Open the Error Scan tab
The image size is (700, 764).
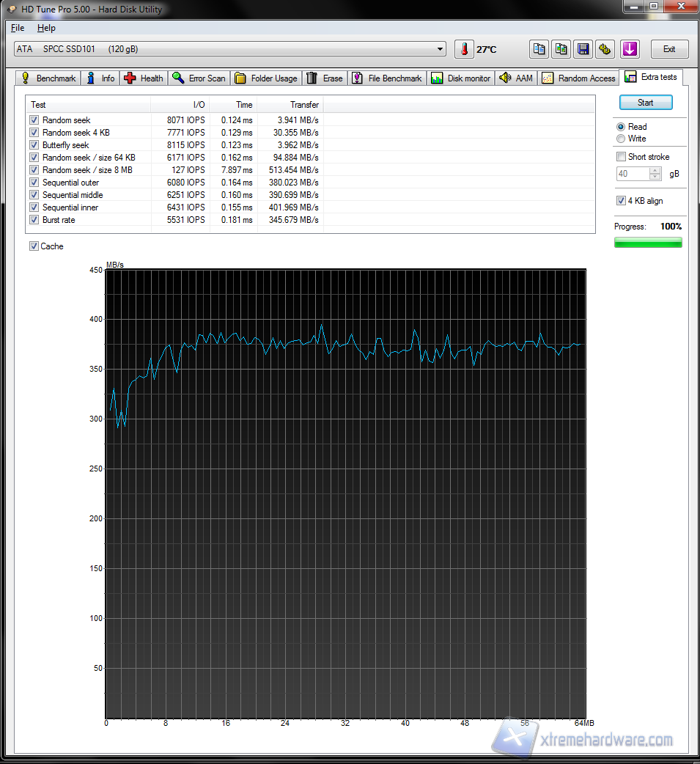coord(199,78)
